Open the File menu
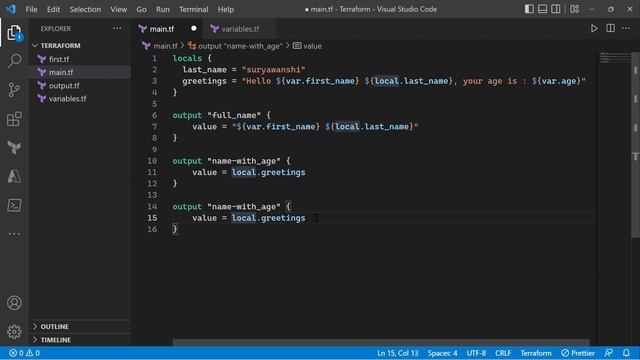 [31, 9]
